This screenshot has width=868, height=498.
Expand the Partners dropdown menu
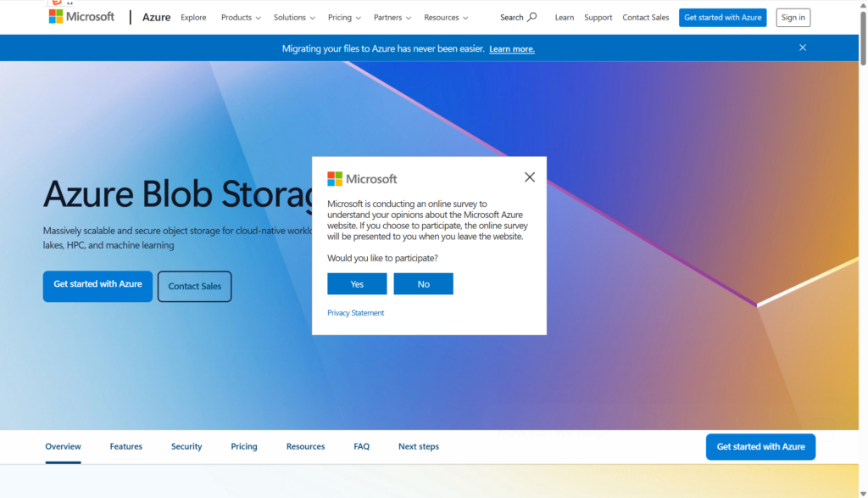[x=392, y=17]
